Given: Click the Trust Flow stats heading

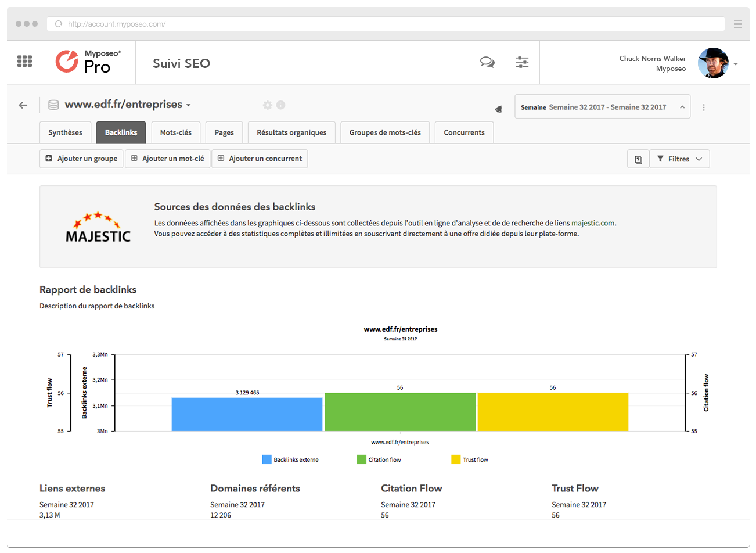Looking at the screenshot, I should (x=575, y=489).
